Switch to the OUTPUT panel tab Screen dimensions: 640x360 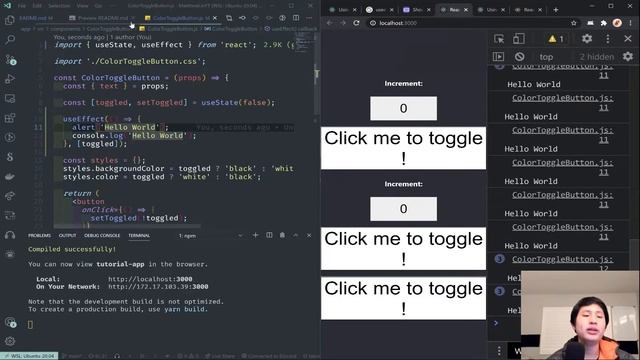click(67, 236)
